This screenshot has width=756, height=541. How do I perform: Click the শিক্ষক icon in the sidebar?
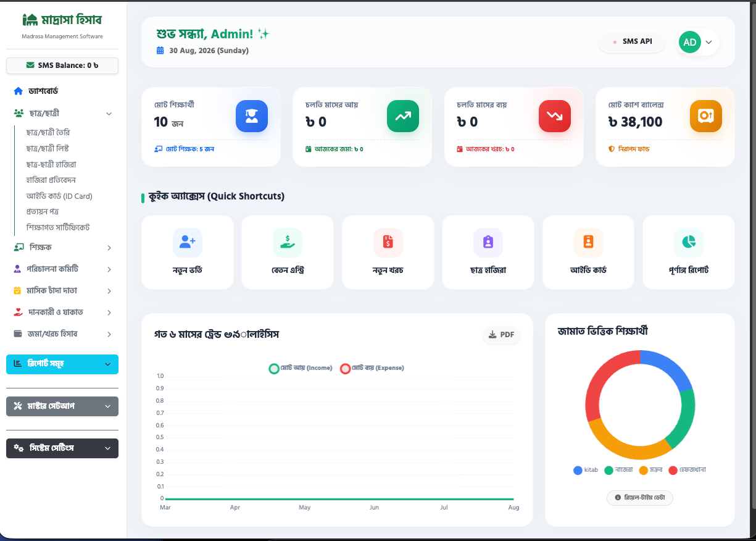click(x=19, y=248)
